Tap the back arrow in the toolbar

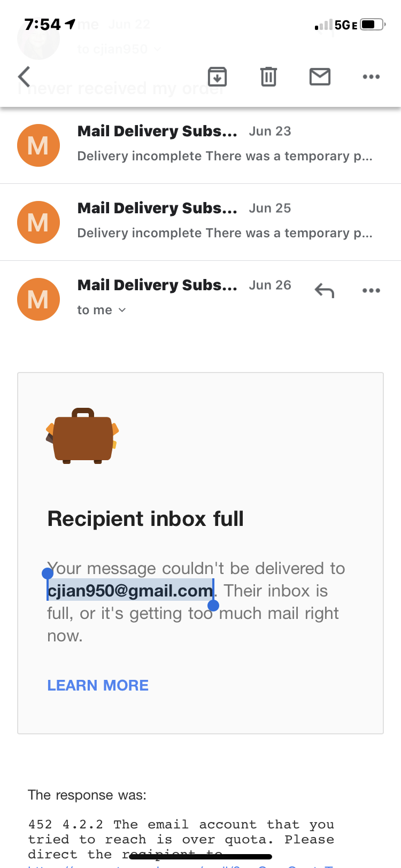click(24, 77)
